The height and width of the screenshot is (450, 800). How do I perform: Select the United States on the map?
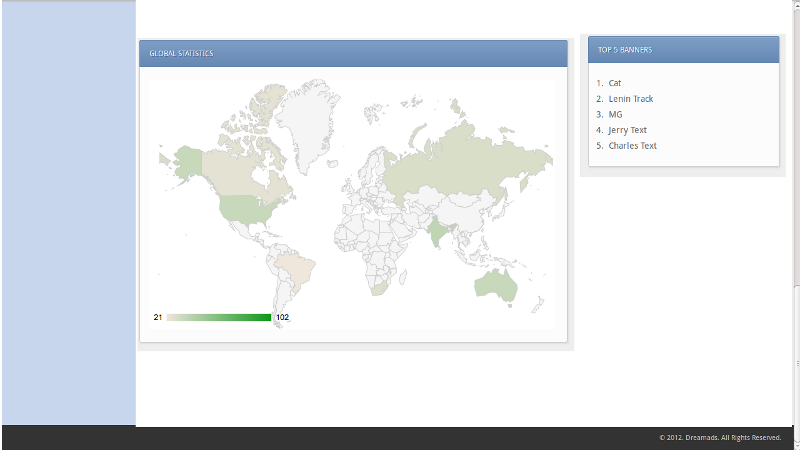[245, 209]
